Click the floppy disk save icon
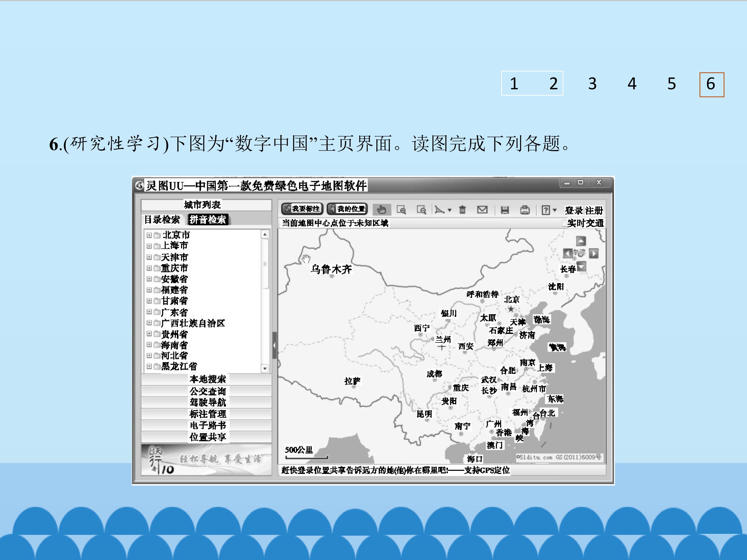Viewport: 747px width, 560px height. (504, 210)
